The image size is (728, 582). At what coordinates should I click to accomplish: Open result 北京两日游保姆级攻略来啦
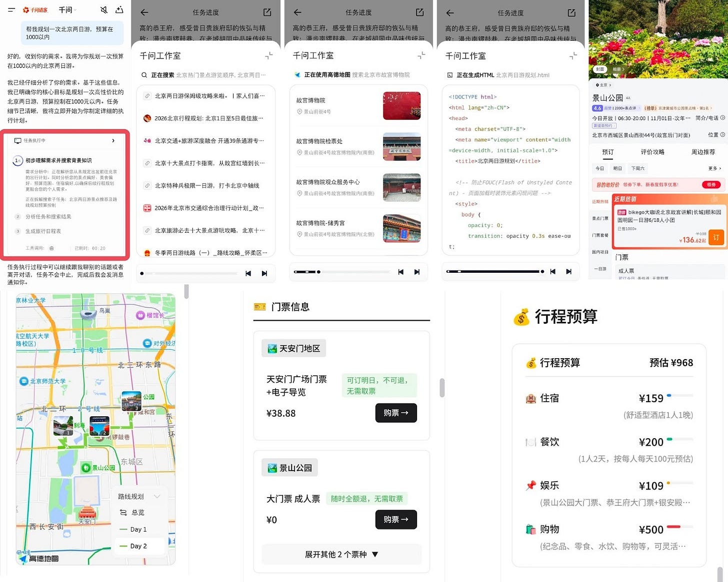(x=206, y=96)
